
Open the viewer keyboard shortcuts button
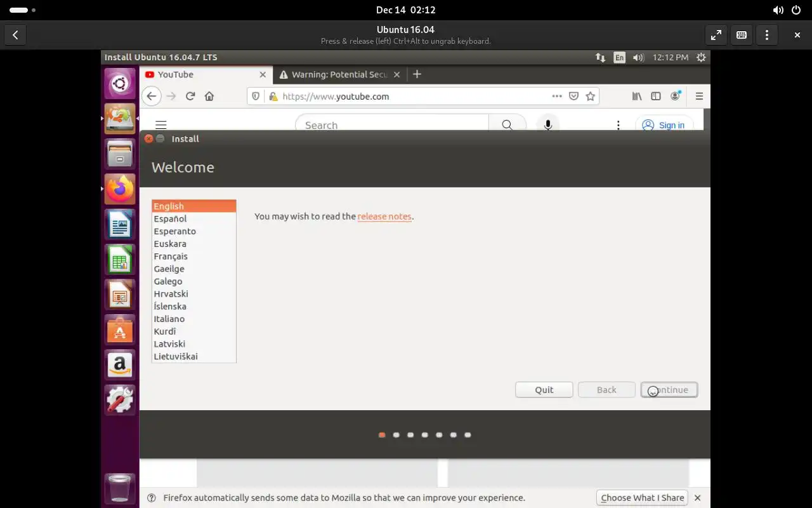[x=742, y=35]
